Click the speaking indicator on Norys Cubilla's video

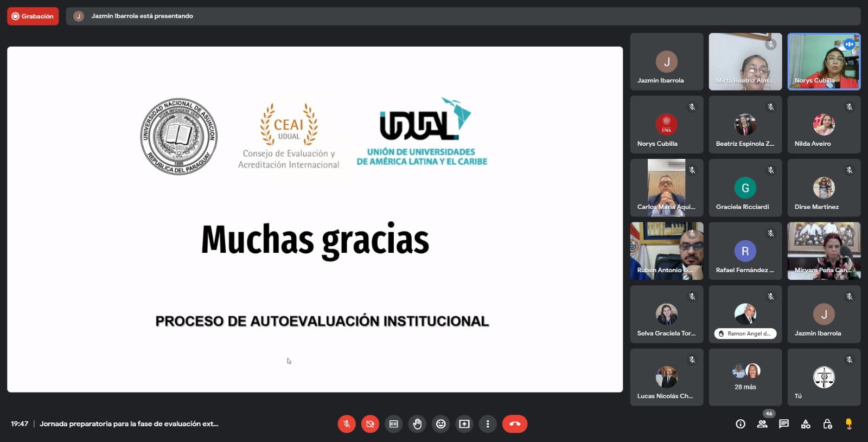coord(850,44)
